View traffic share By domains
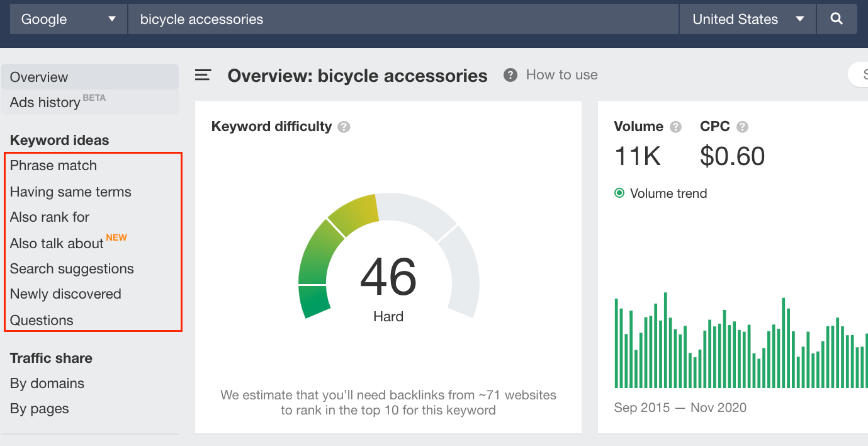This screenshot has height=446, width=868. click(x=47, y=383)
